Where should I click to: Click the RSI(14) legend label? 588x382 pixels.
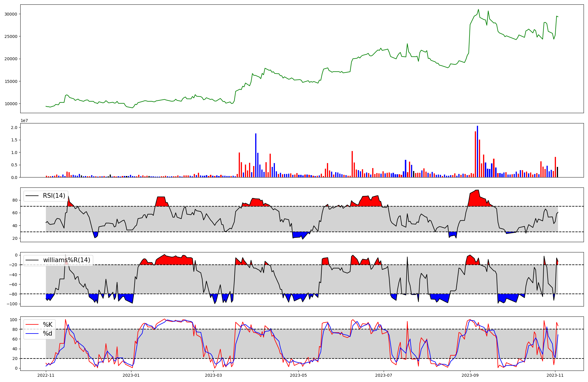tap(54, 196)
